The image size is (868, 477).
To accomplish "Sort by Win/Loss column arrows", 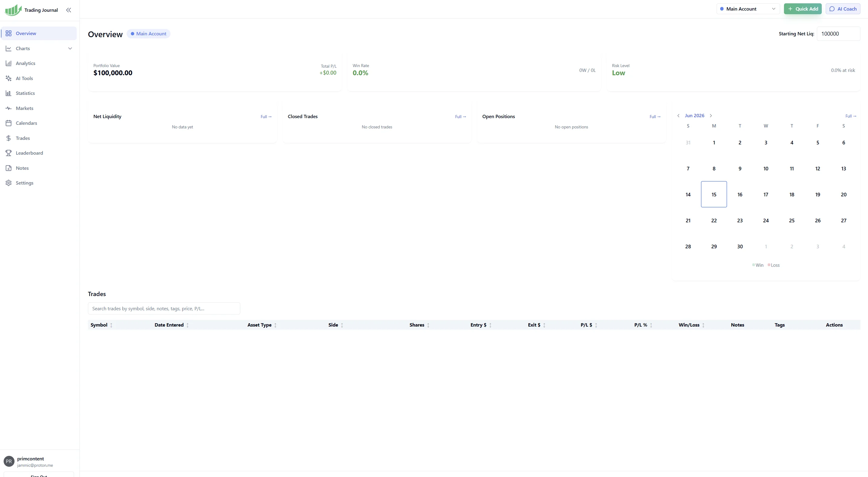I will (x=703, y=325).
